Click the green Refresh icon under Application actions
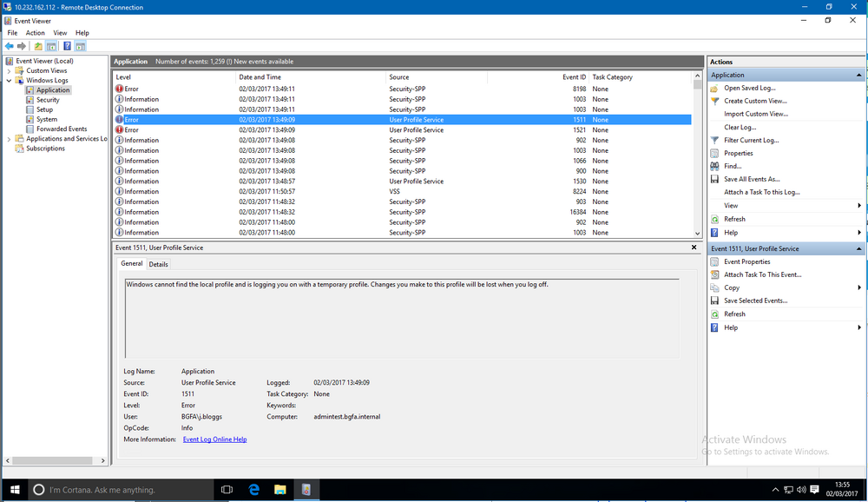 coord(714,220)
